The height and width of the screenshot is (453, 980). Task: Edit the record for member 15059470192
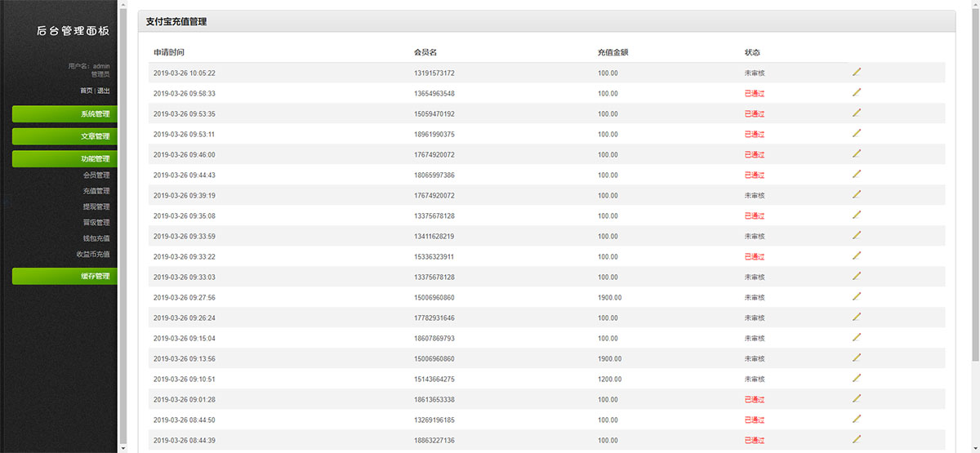click(x=857, y=113)
